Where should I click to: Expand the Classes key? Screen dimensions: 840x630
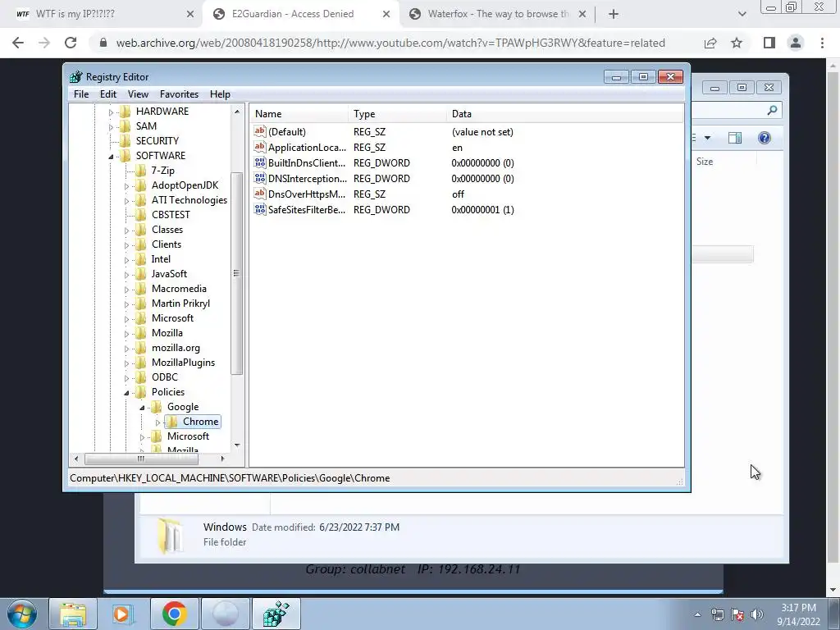point(126,231)
